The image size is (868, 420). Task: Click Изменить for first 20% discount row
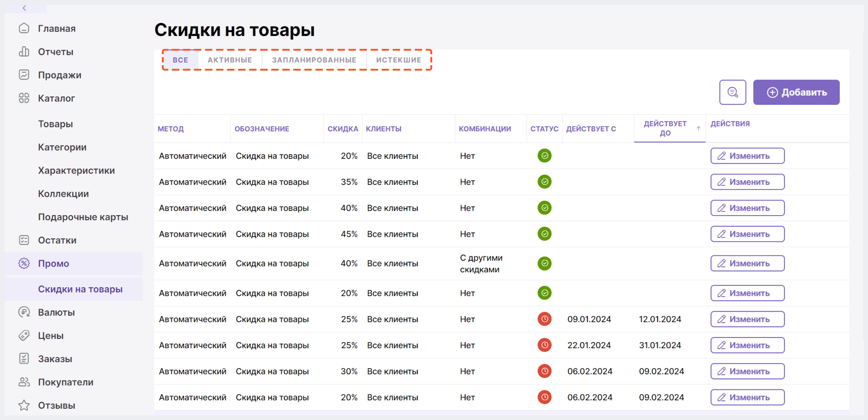point(747,156)
